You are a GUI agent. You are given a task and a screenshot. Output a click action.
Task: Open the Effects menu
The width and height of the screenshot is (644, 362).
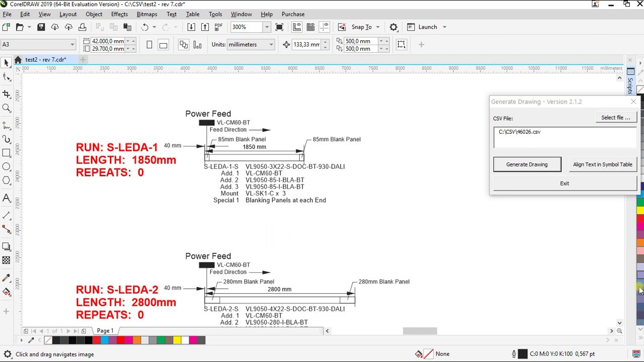point(119,14)
